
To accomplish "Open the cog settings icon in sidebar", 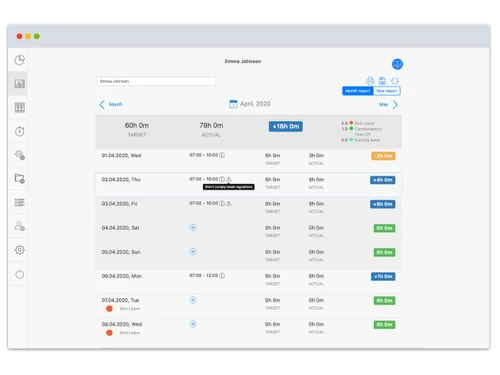I will pyautogui.click(x=20, y=250).
